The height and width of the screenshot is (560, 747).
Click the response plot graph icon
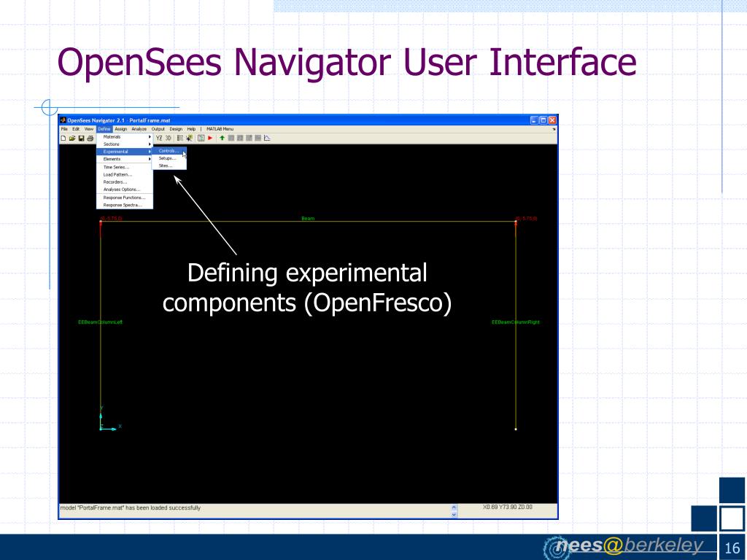(x=267, y=138)
